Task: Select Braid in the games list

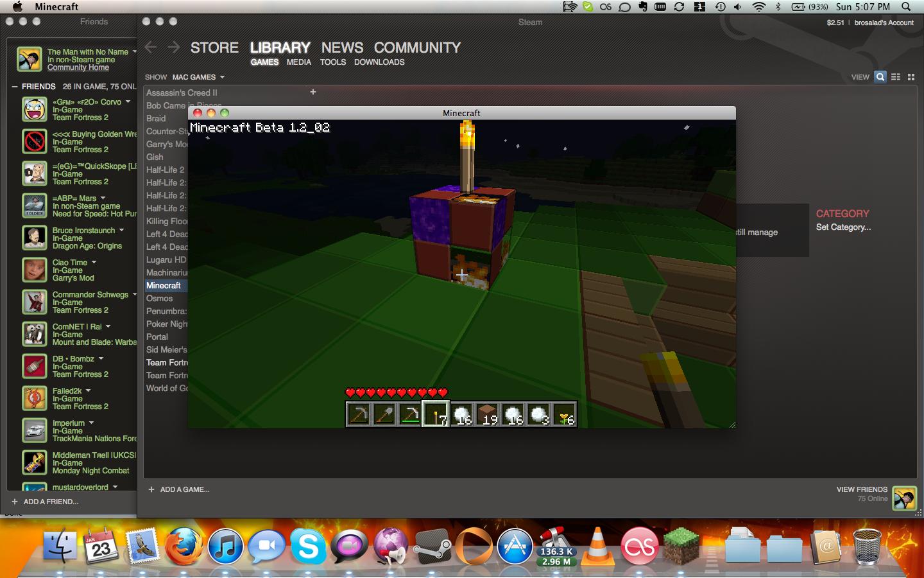Action: 156,118
